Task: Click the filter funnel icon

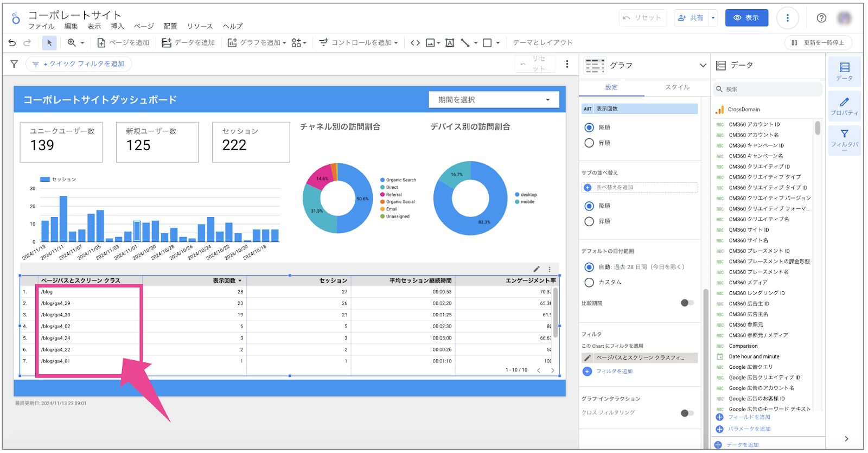Action: [14, 64]
